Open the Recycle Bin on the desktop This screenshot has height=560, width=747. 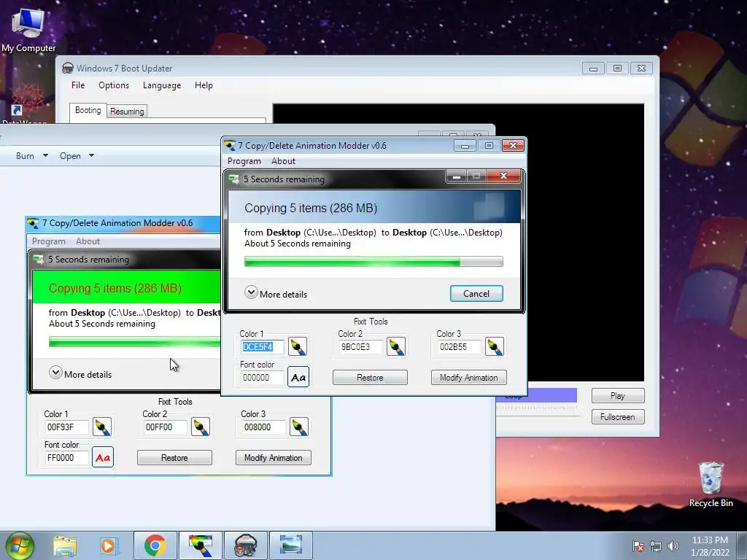[711, 484]
